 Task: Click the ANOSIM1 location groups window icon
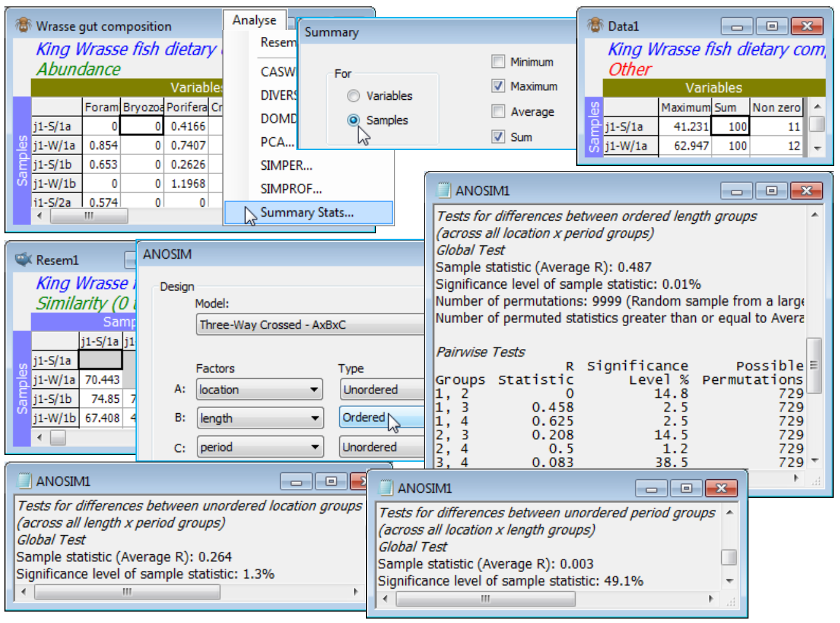[25, 481]
